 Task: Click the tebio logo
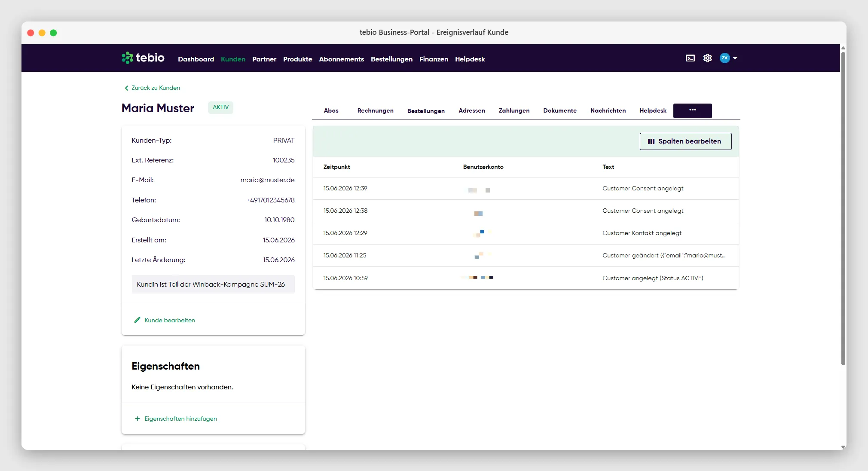coord(143,58)
